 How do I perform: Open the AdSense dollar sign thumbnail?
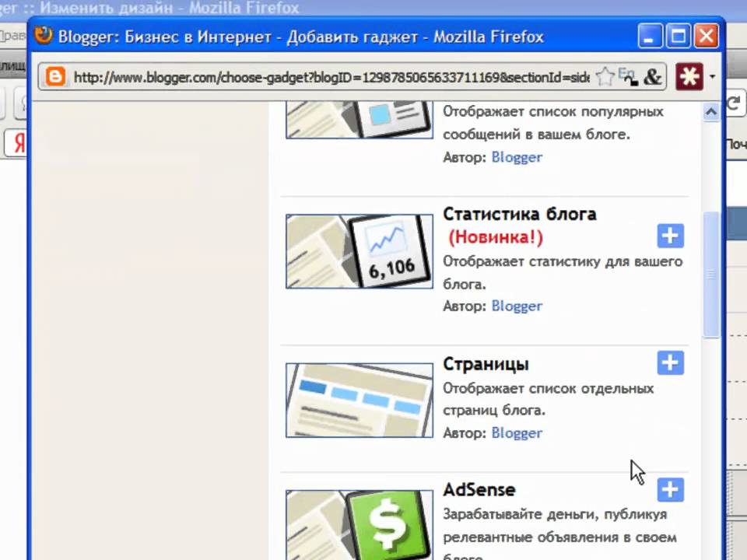(359, 525)
